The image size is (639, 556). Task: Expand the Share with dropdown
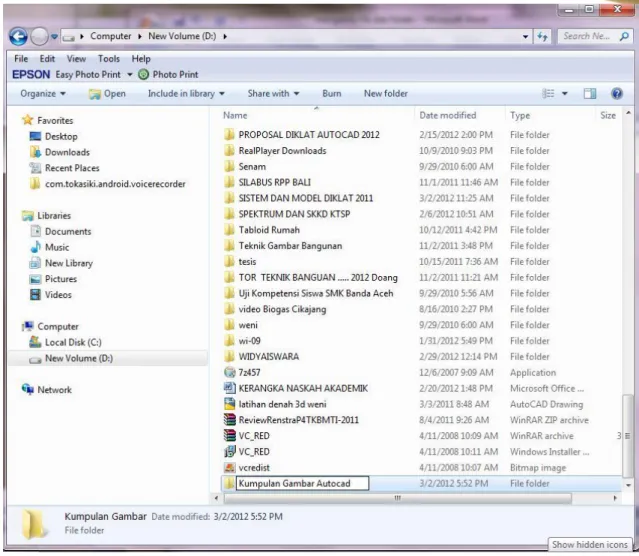click(x=273, y=94)
